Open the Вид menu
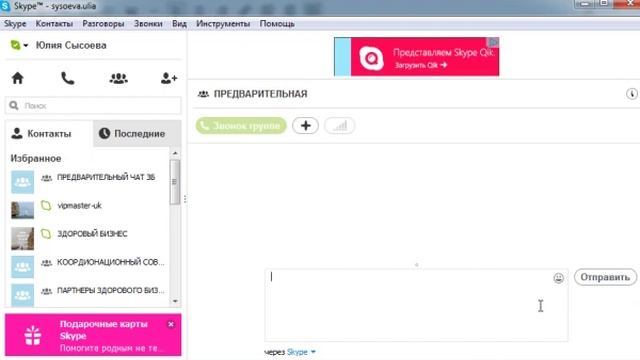640x360 pixels. click(179, 24)
